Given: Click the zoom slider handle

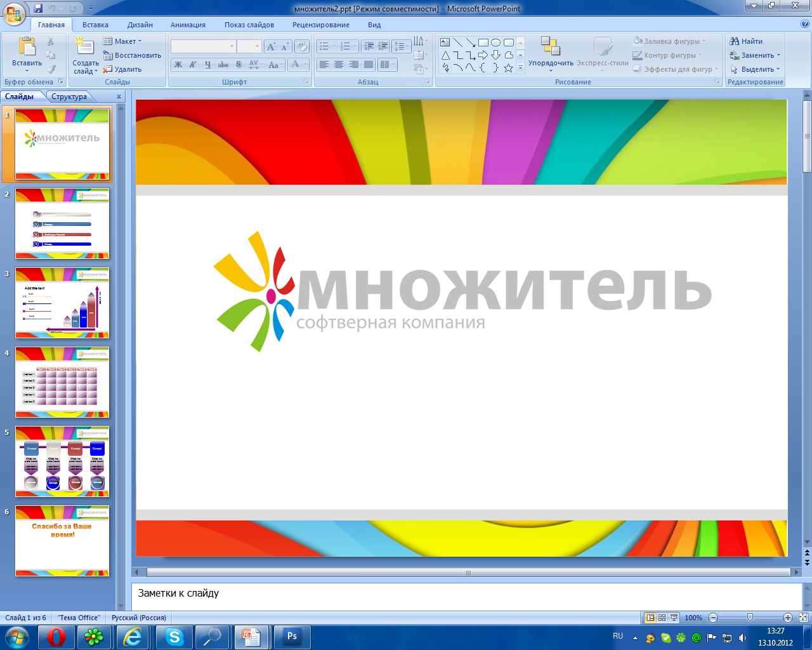Looking at the screenshot, I should click(750, 618).
